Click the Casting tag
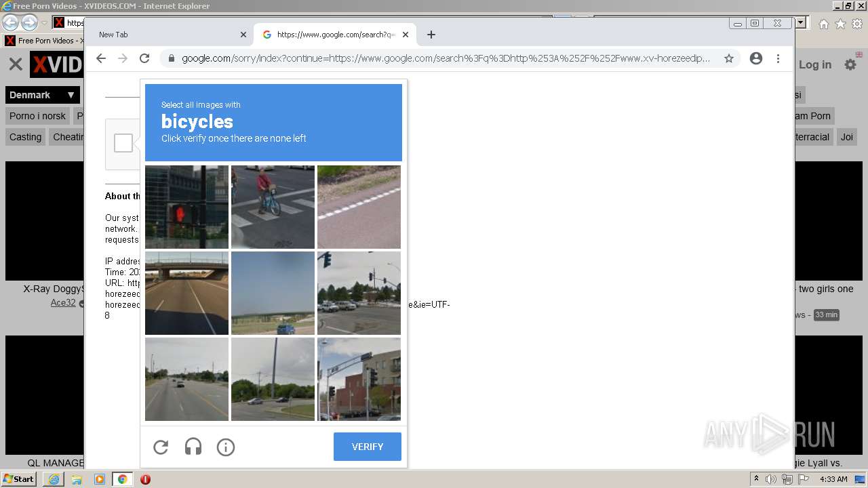868x488 pixels. pos(26,137)
